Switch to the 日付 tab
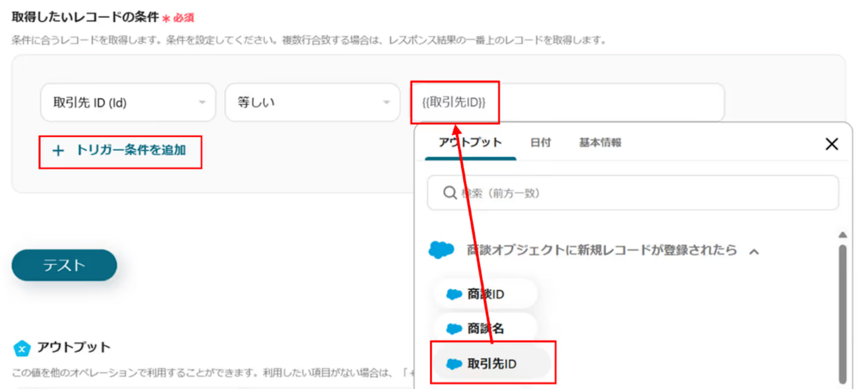Image resolution: width=868 pixels, height=389 pixels. tap(540, 142)
